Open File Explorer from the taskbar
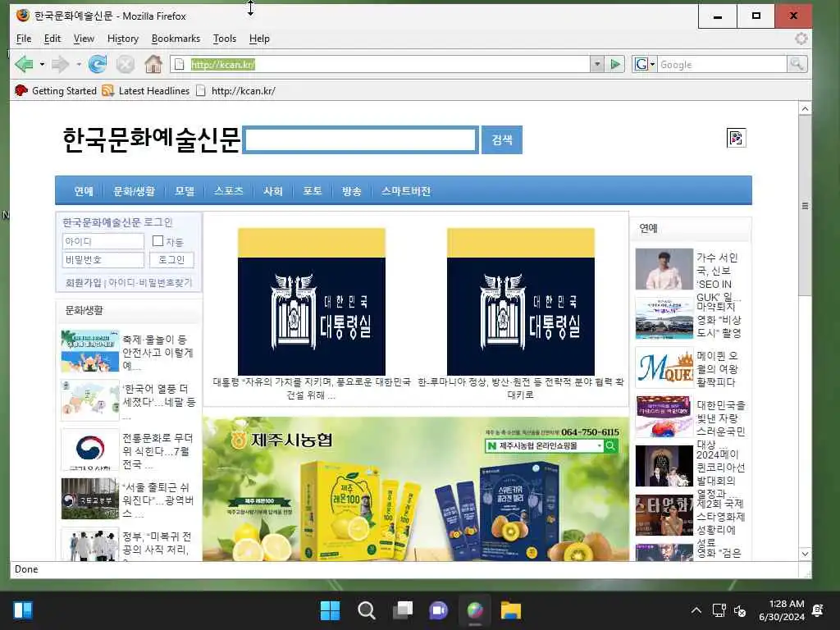The height and width of the screenshot is (630, 840). pos(510,610)
